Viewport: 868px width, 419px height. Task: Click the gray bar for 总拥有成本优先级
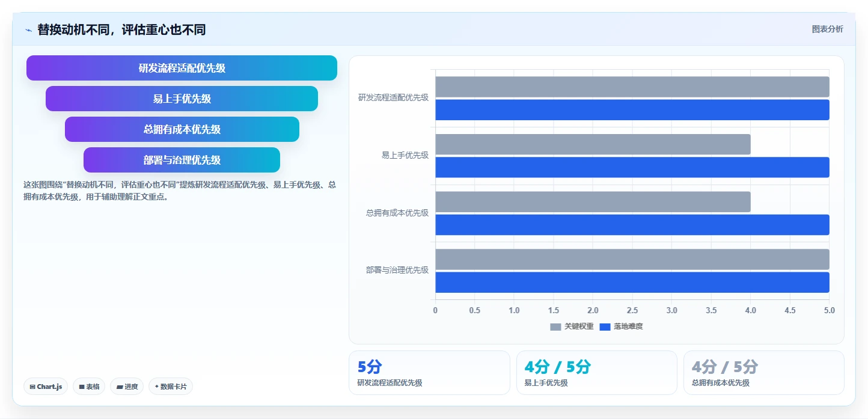coord(593,202)
